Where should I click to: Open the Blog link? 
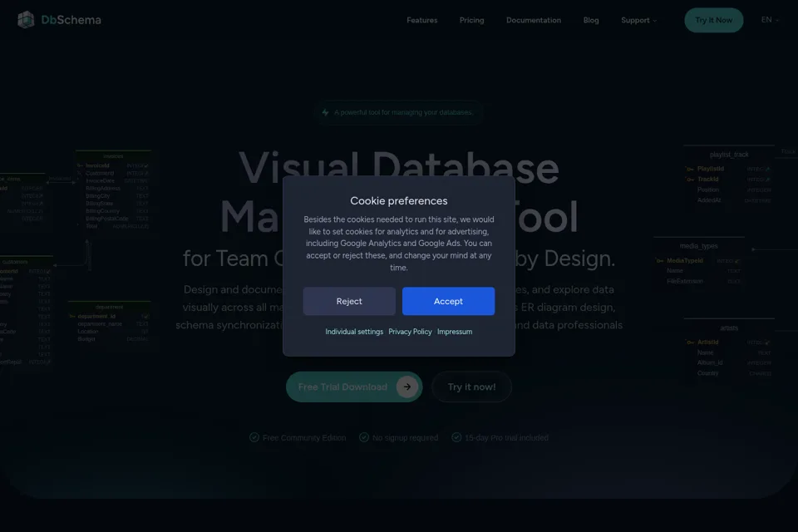(x=591, y=20)
